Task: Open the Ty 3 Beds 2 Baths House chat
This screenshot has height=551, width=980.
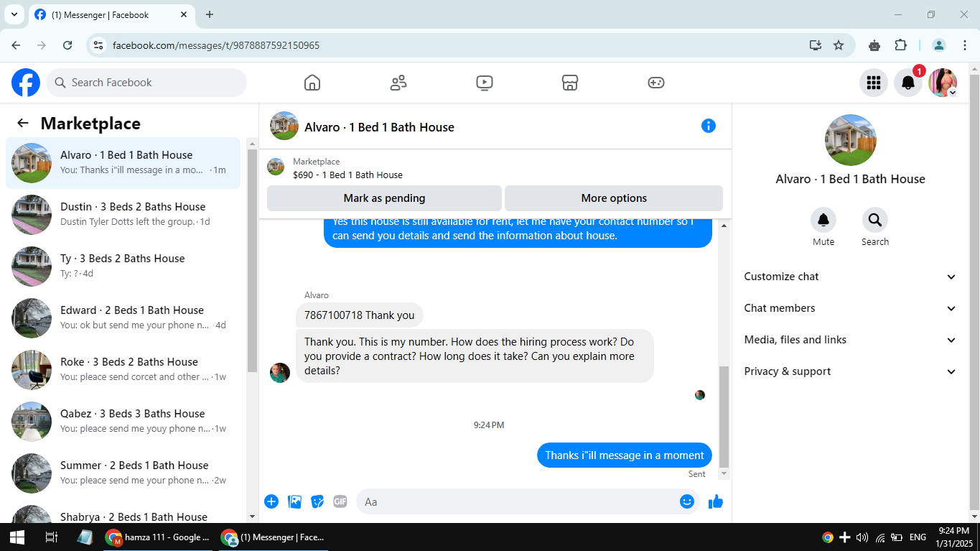Action: click(123, 267)
